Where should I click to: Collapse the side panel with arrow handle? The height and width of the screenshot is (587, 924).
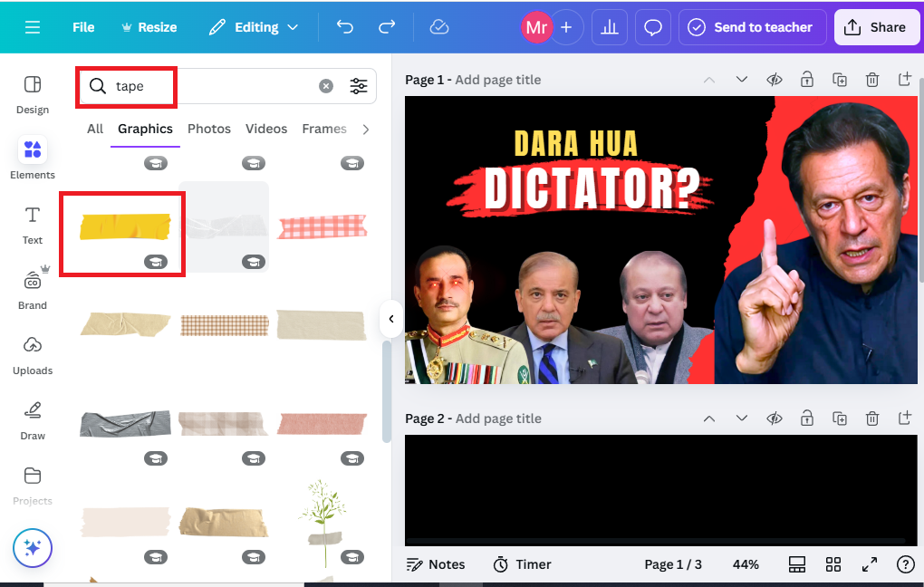[x=390, y=319]
